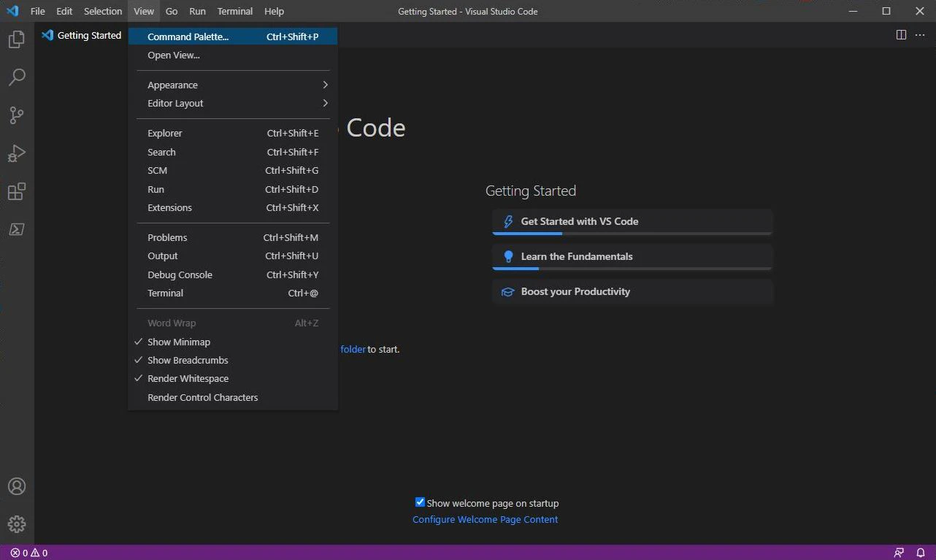Open the Terminal menu in menu bar
Image resolution: width=936 pixels, height=560 pixels.
(x=235, y=11)
